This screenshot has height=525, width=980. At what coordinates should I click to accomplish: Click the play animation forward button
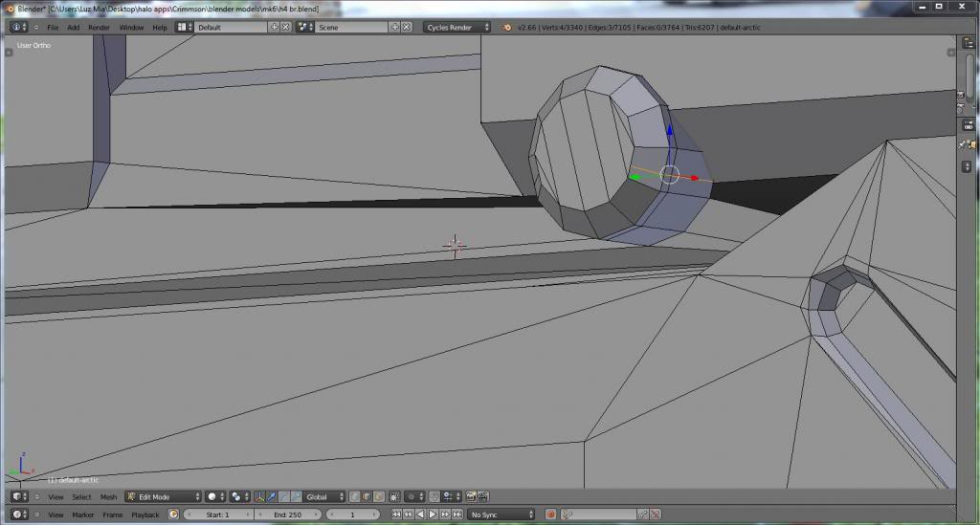(x=433, y=514)
